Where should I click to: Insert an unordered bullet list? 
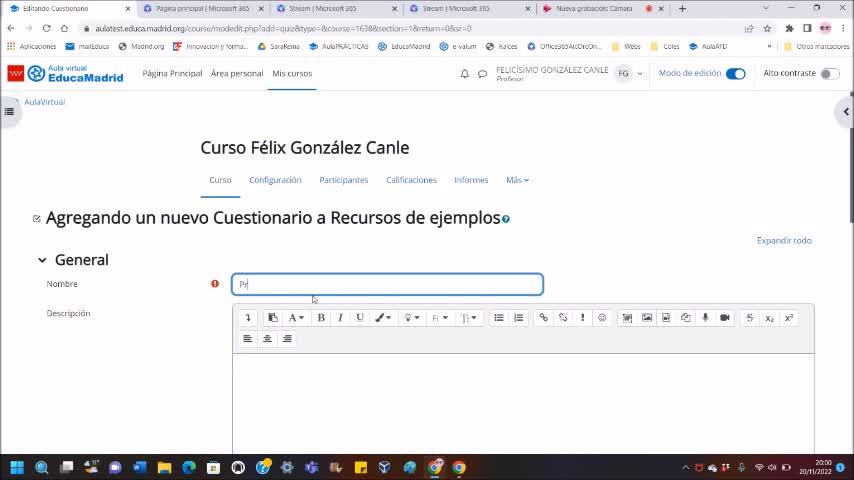[499, 318]
